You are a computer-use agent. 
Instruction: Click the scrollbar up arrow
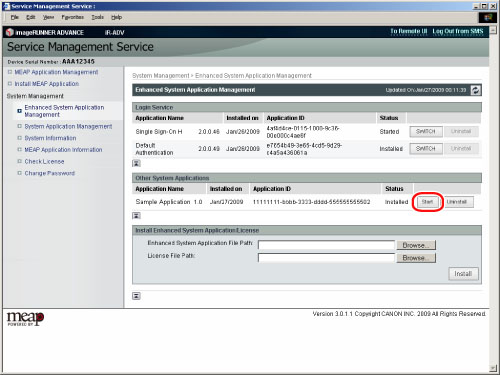(x=493, y=30)
